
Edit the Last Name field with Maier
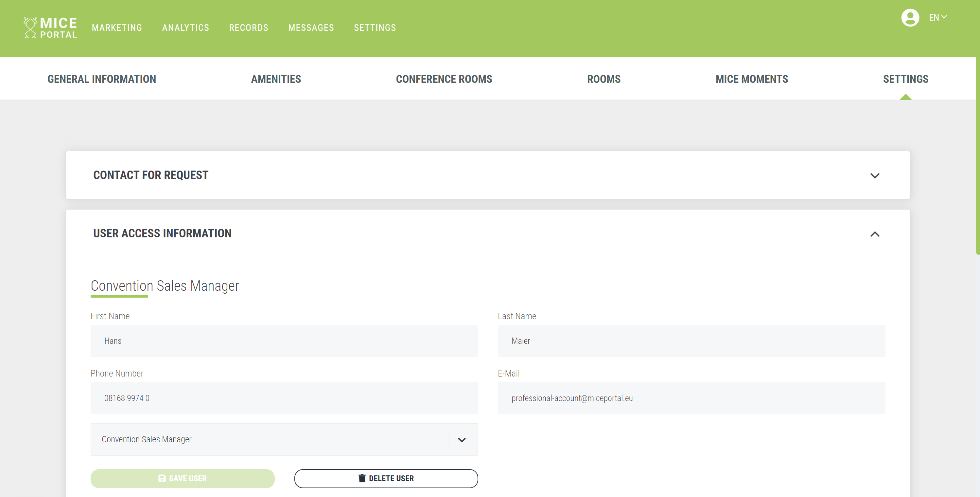(691, 341)
